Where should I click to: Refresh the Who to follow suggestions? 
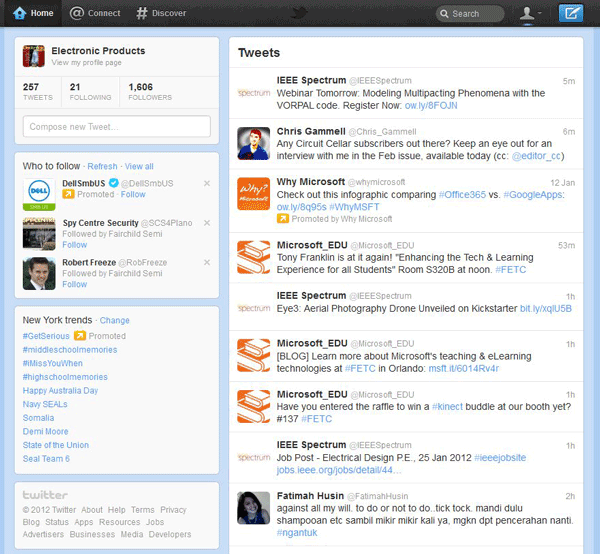click(x=102, y=166)
